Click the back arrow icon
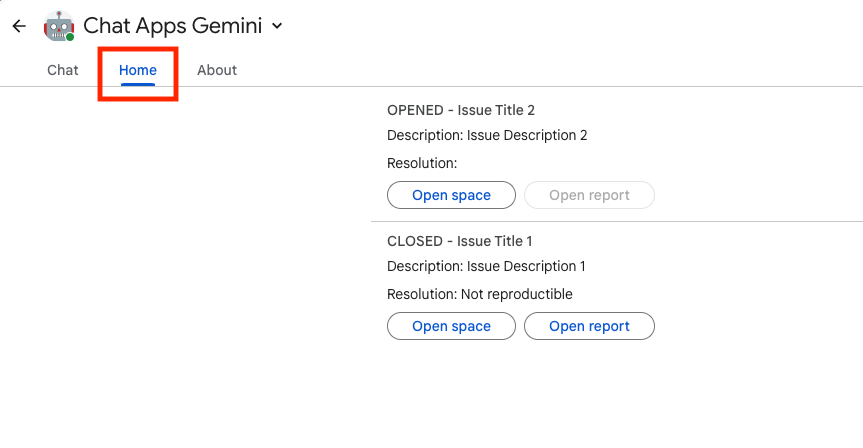The height and width of the screenshot is (448, 863). [x=19, y=26]
